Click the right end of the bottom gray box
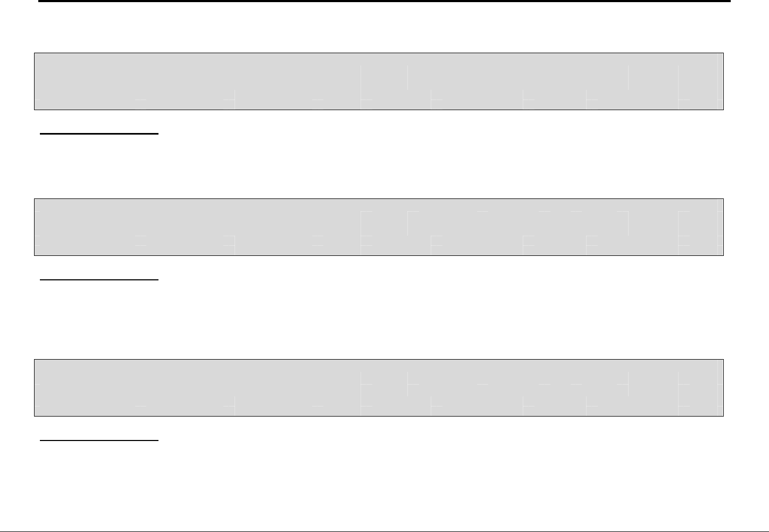Screen dimensions: 769x532 [x=720, y=388]
